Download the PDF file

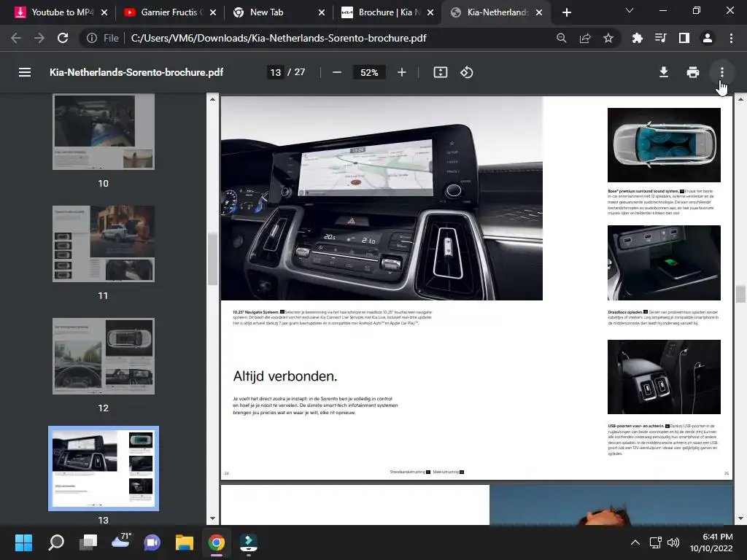coord(664,72)
